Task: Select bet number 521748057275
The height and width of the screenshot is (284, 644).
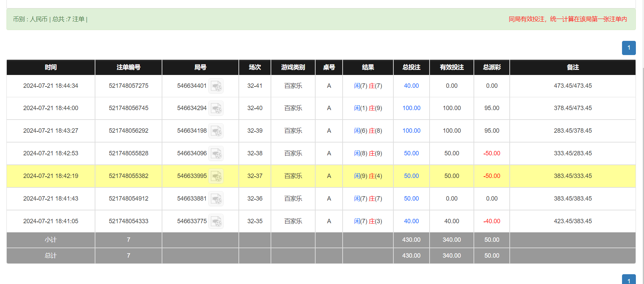Action: (129, 86)
